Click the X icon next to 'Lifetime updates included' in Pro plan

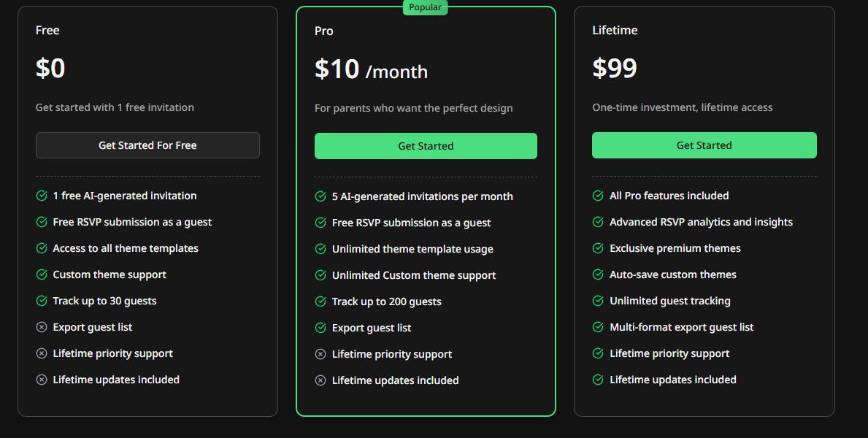pyautogui.click(x=320, y=380)
